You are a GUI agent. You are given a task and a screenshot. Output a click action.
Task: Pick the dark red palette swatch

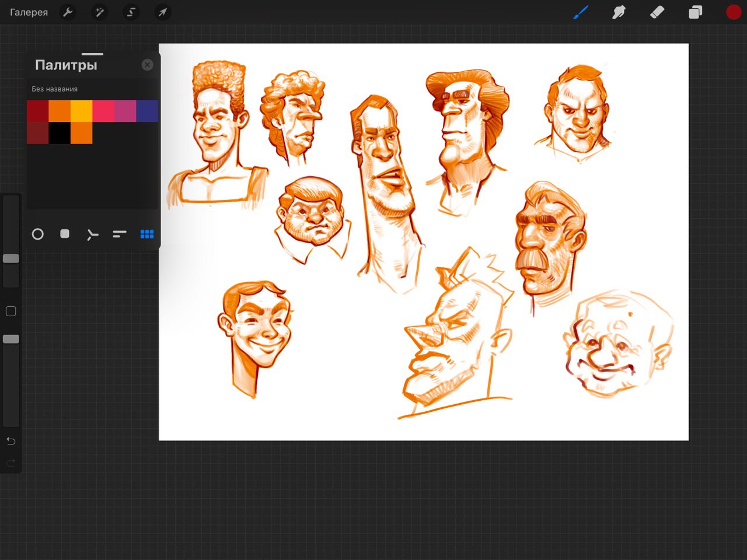point(38,111)
